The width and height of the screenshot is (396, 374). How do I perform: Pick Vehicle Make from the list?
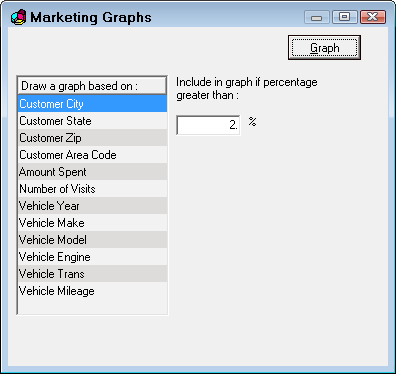(x=92, y=223)
